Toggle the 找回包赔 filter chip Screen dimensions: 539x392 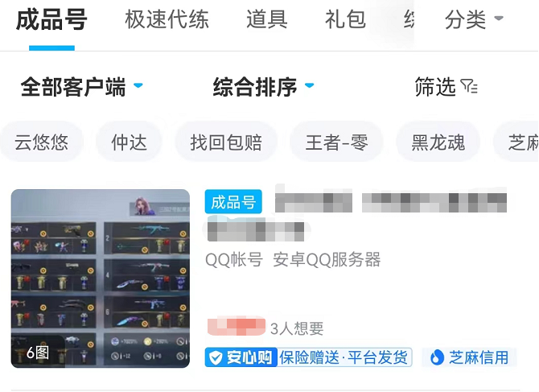226,142
